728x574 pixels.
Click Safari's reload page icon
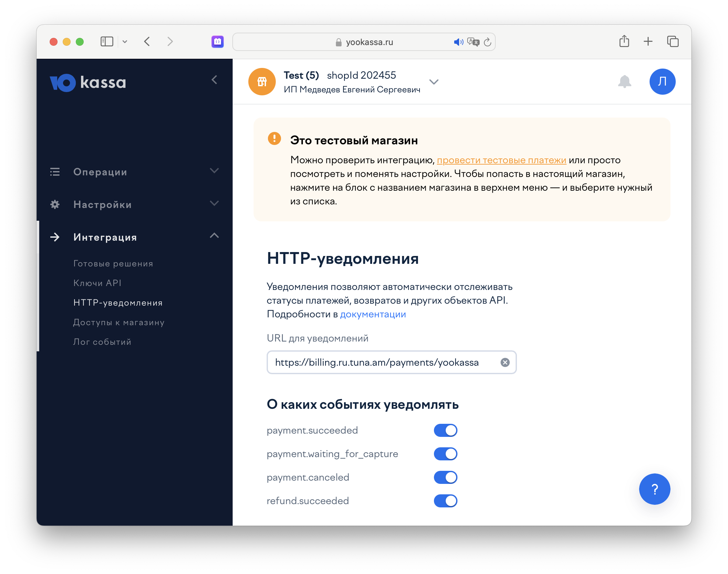487,42
